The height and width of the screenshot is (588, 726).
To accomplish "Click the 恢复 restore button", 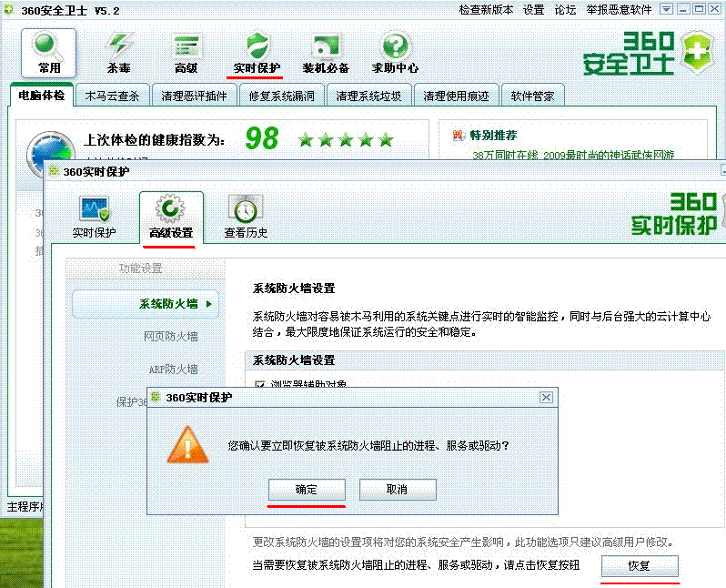I will pyautogui.click(x=640, y=565).
